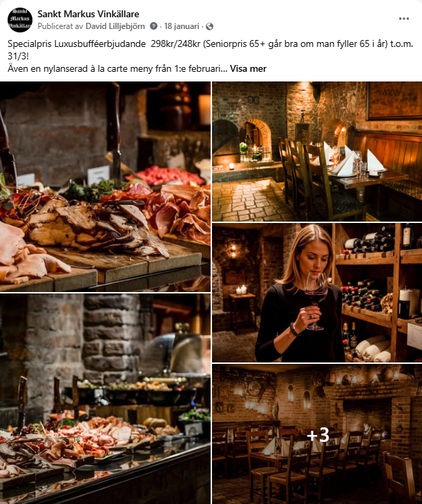The height and width of the screenshot is (504, 422).
Task: Click the stainless chafing dish lid in buffet photo
Action: (x=172, y=353)
